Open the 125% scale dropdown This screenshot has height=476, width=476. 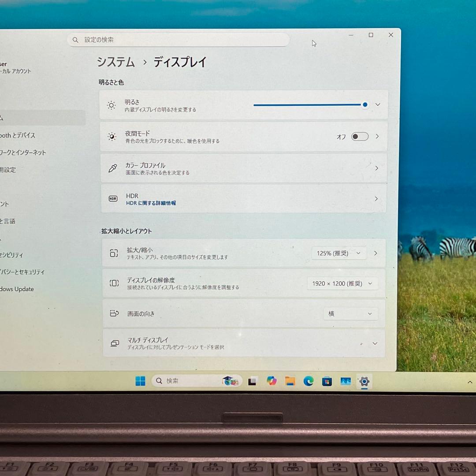coord(339,253)
